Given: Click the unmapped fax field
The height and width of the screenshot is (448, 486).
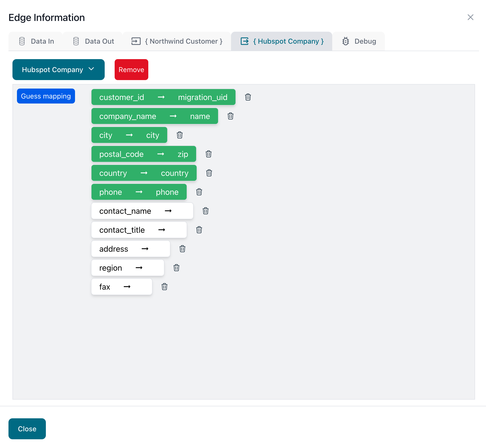Looking at the screenshot, I should [x=122, y=287].
